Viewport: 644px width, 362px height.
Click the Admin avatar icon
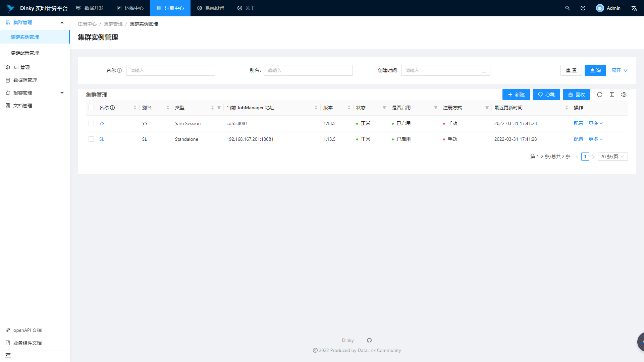point(600,8)
